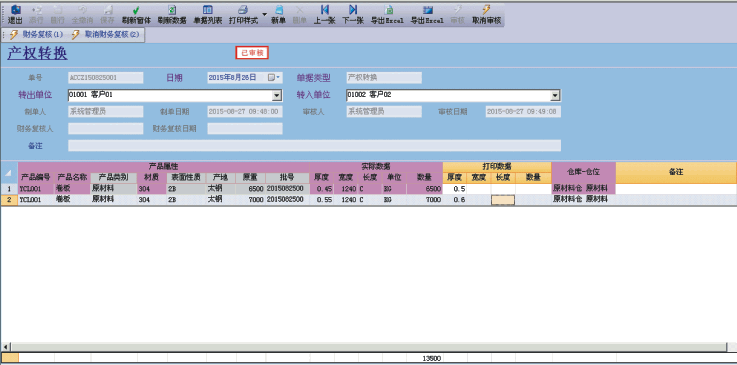Click the 备注 remarks input field

[314, 146]
